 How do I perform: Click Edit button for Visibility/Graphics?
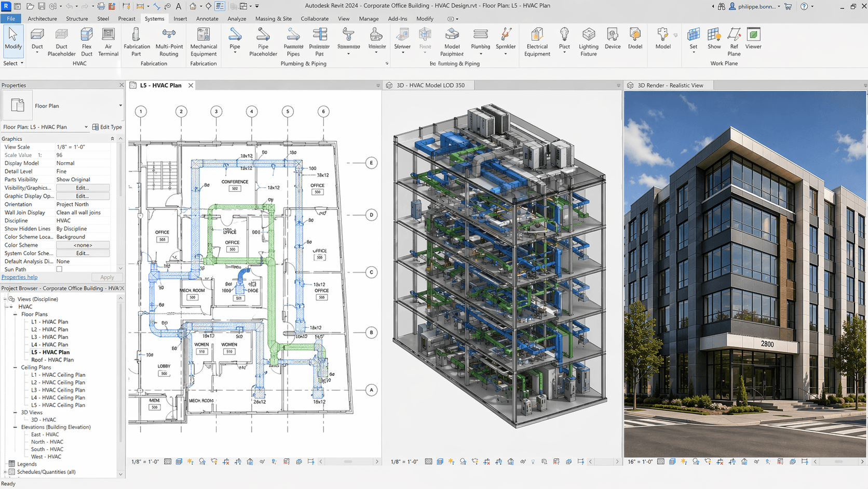click(x=83, y=188)
